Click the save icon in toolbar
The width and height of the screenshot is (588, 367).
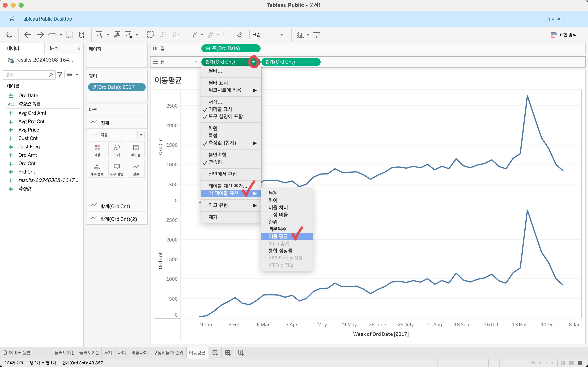[69, 35]
